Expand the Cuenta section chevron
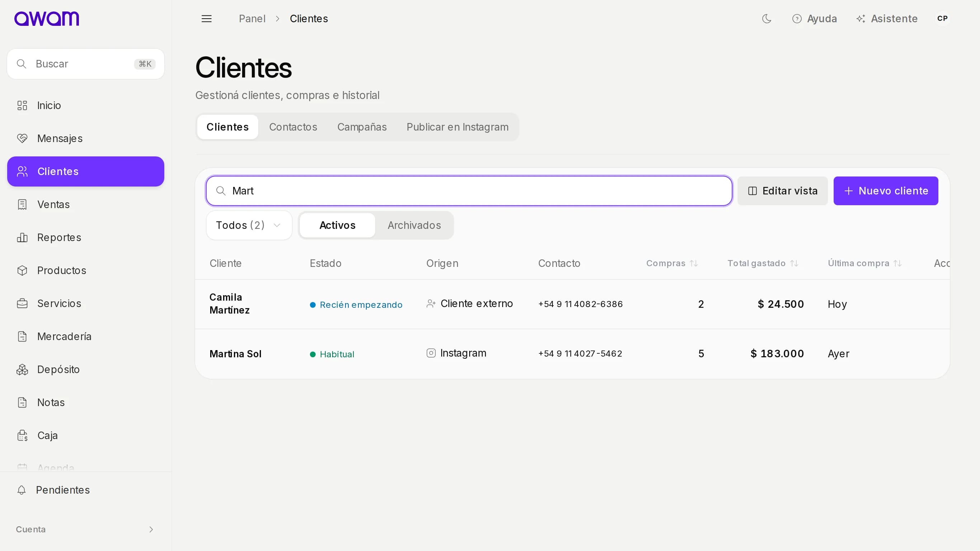The width and height of the screenshot is (980, 551). [151, 530]
